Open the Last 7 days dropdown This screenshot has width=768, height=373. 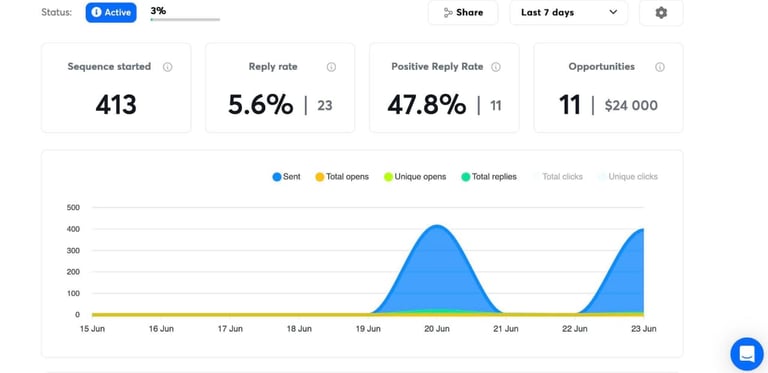[x=569, y=13]
